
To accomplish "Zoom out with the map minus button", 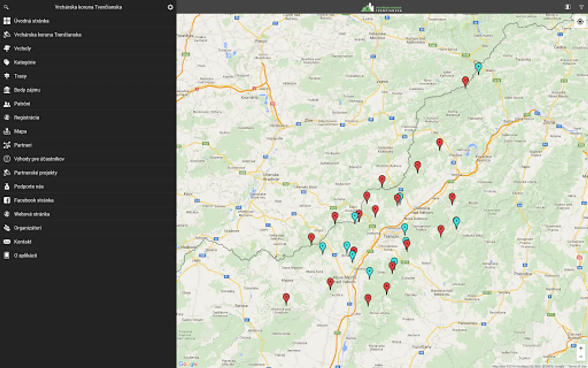I will [x=581, y=357].
